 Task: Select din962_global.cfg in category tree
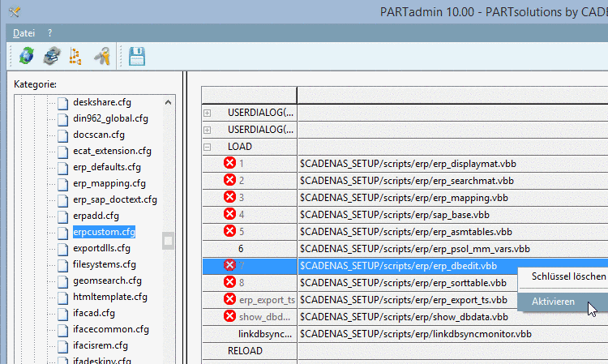point(110,118)
